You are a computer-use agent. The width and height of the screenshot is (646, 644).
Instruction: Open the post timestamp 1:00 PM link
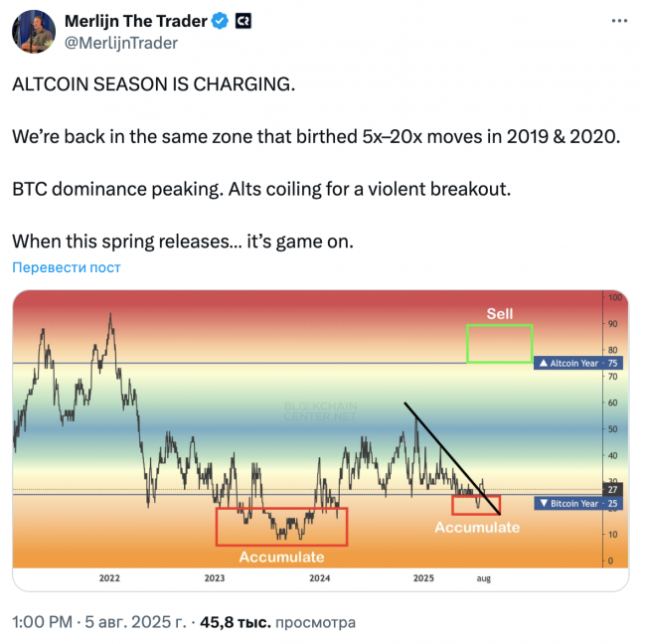pos(42,622)
